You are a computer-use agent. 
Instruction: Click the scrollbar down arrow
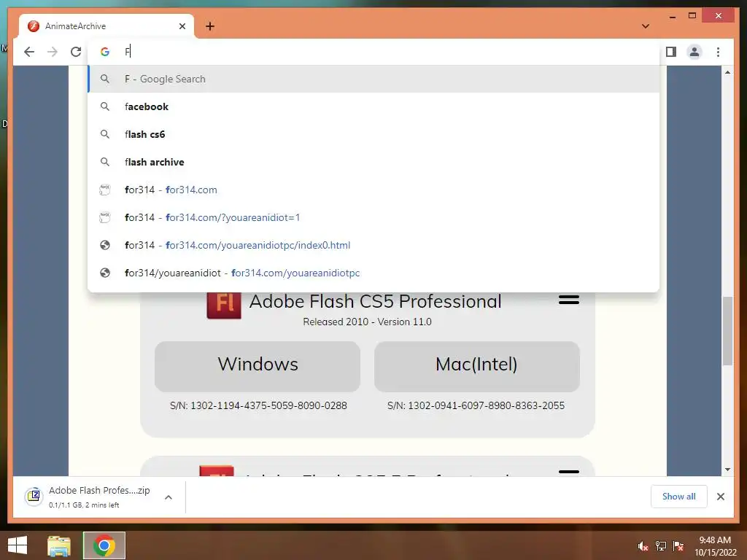pyautogui.click(x=727, y=470)
